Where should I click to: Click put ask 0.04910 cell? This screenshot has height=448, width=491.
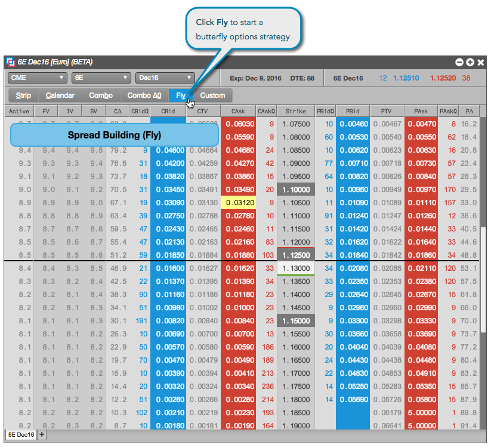[421, 373]
